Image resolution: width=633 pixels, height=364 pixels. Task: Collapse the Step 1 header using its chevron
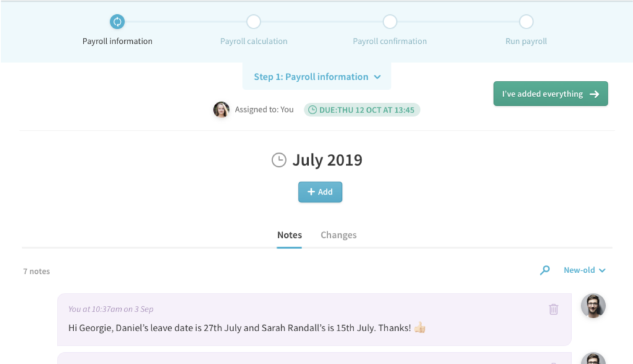click(x=378, y=77)
